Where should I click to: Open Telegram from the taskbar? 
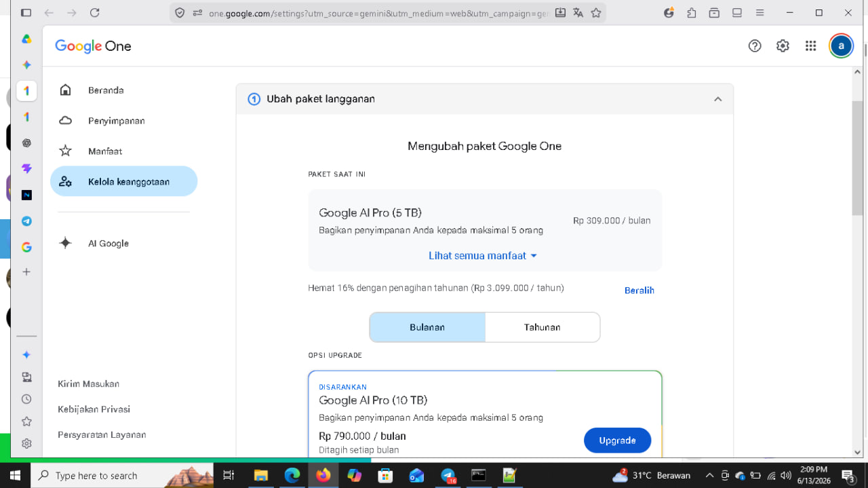click(x=448, y=475)
